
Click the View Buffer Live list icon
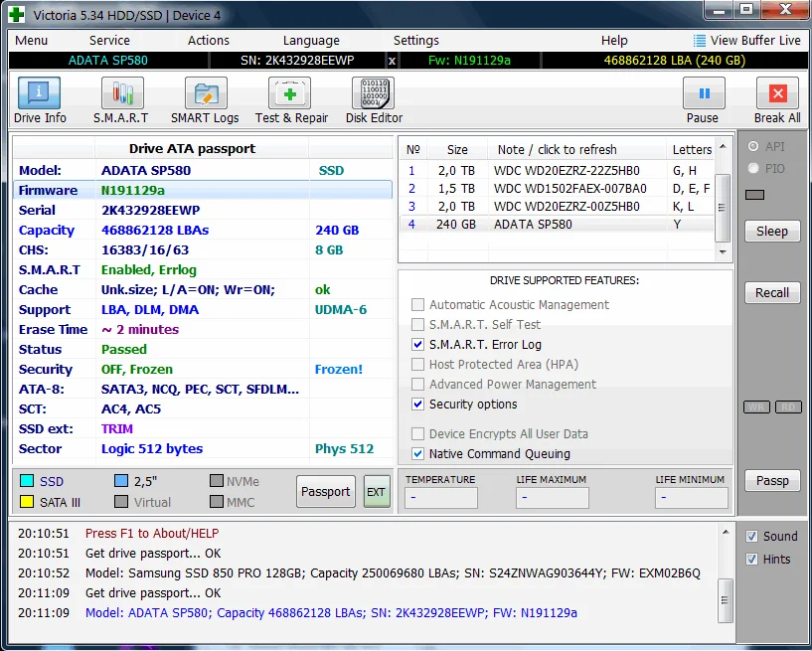pos(699,41)
